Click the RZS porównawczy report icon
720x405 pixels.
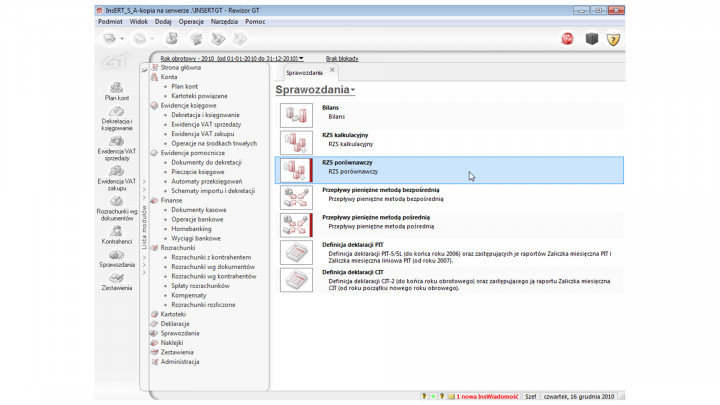tap(296, 170)
